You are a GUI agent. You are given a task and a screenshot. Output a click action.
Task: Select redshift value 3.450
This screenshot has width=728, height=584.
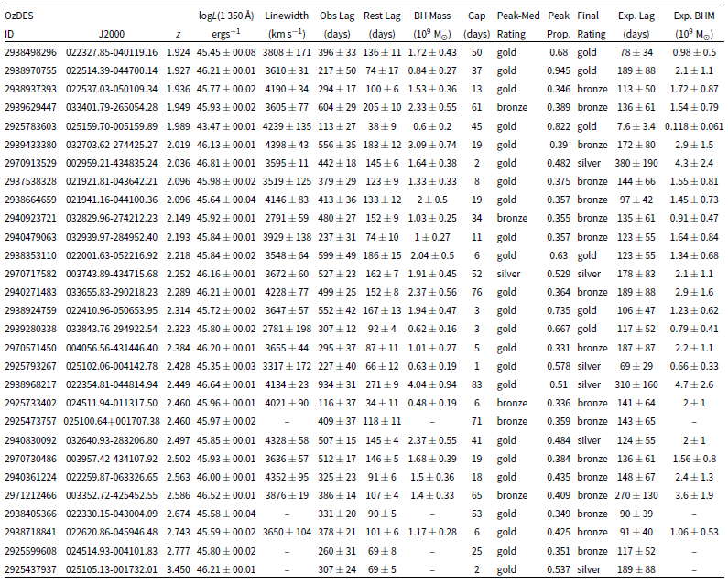point(179,569)
